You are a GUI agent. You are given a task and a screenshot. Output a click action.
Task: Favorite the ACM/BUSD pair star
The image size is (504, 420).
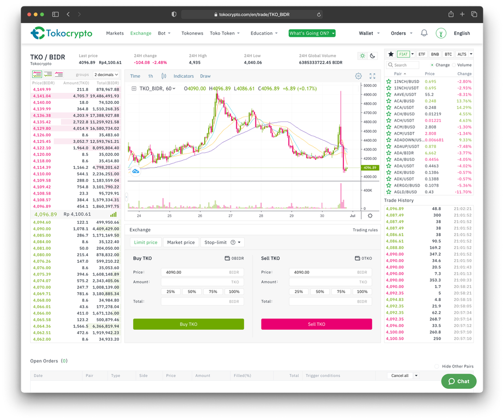[389, 127]
